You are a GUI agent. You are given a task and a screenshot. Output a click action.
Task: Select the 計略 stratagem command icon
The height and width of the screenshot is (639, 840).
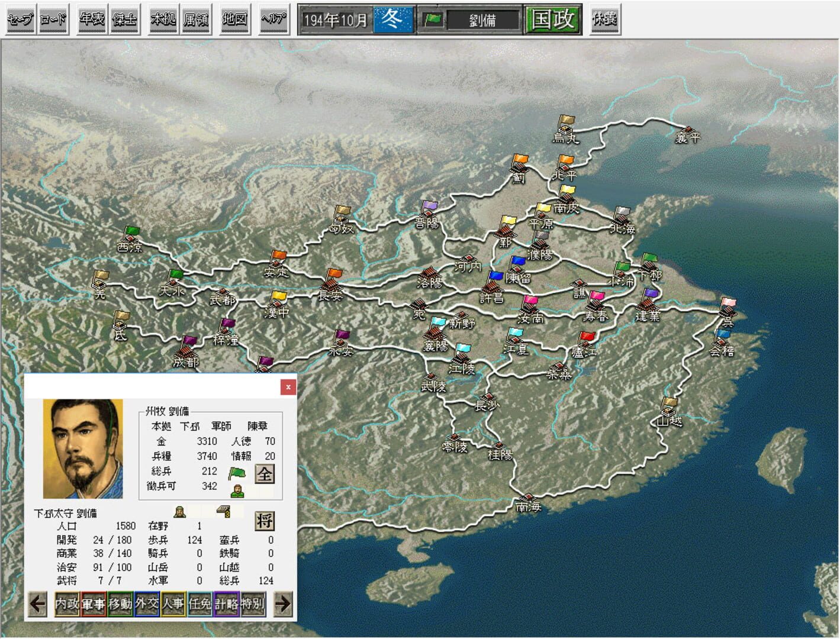tap(226, 605)
